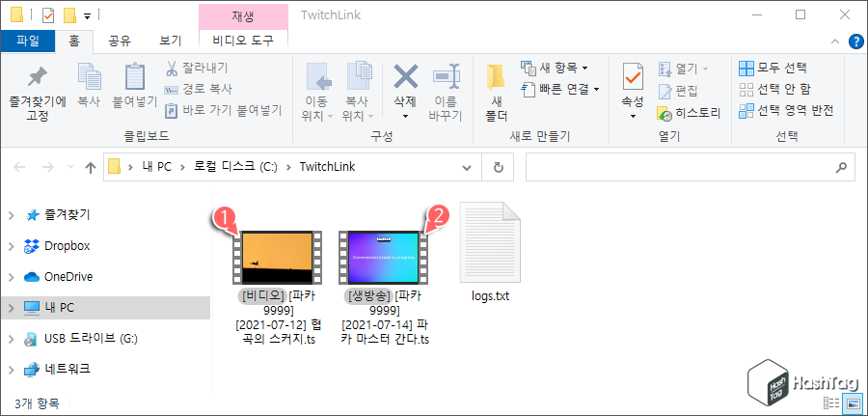
Task: Select 잘라내기 (Cut) scissors command
Action: pyautogui.click(x=197, y=69)
